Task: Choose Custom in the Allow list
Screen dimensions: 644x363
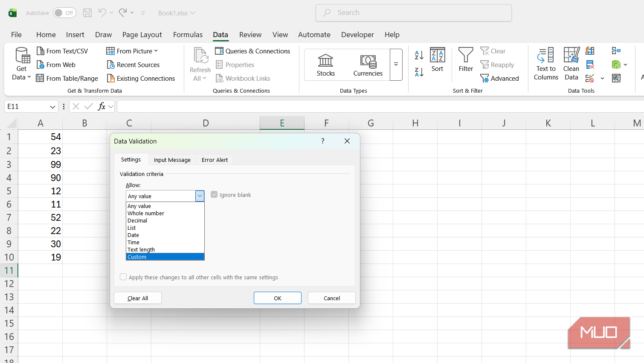Action: pos(165,257)
